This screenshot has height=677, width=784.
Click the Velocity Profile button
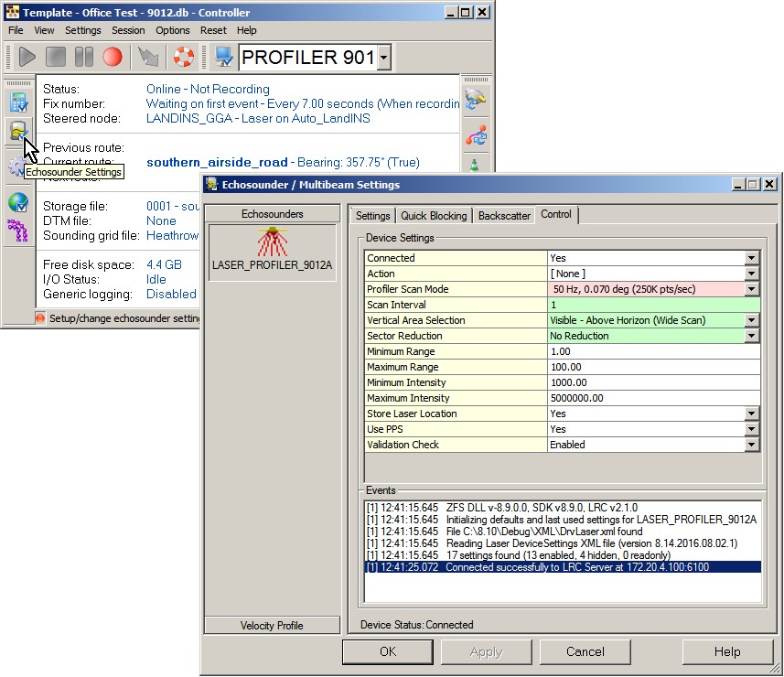(x=272, y=626)
